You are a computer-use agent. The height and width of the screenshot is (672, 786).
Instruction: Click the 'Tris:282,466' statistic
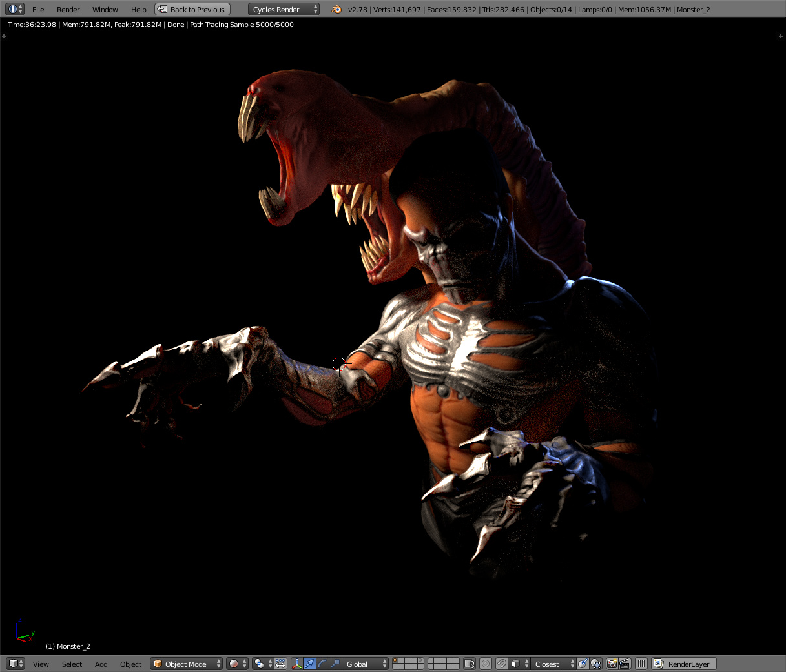[503, 10]
